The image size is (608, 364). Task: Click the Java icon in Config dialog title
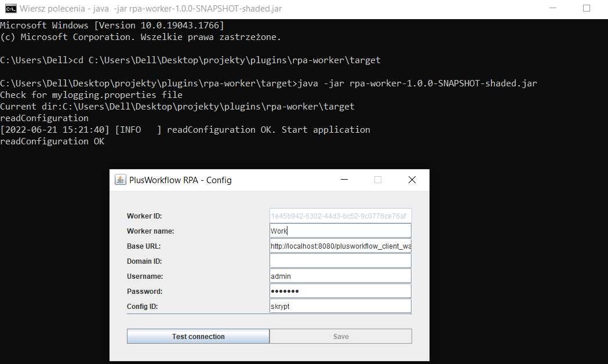pyautogui.click(x=121, y=180)
